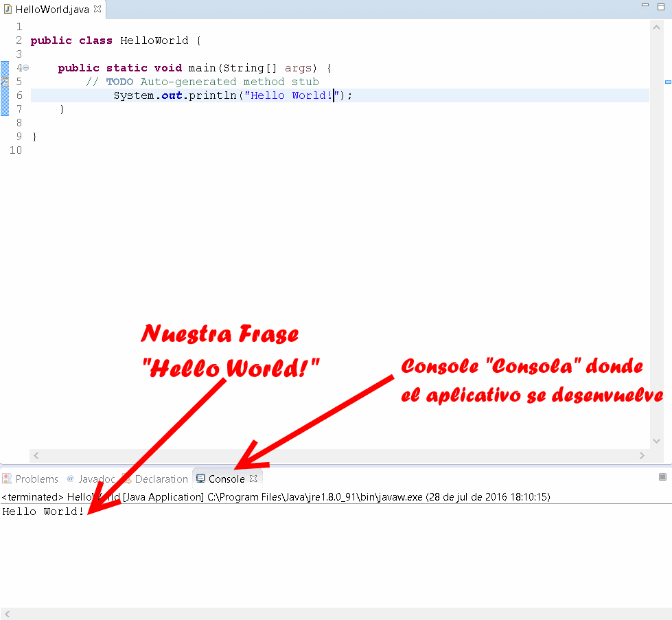The image size is (672, 620).
Task: Click the 'args' parameter in main
Action: pos(299,68)
